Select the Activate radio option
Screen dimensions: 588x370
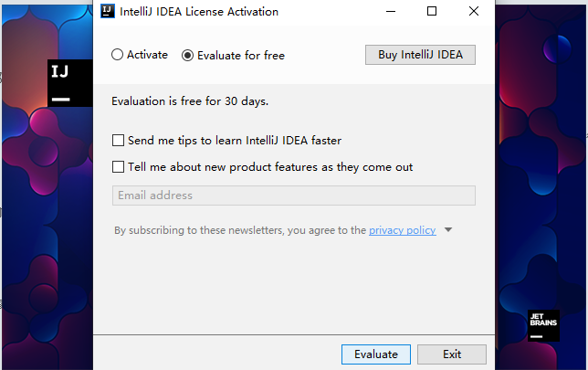coord(118,55)
